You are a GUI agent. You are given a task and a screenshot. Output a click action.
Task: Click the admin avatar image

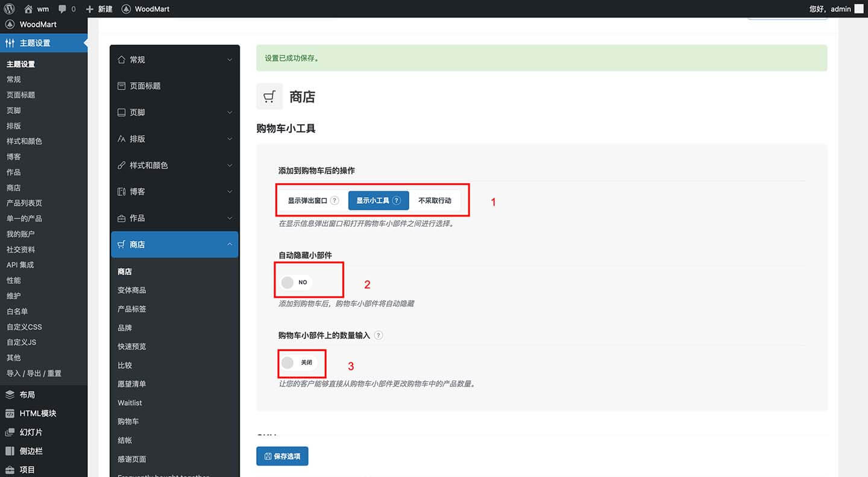[x=859, y=8]
